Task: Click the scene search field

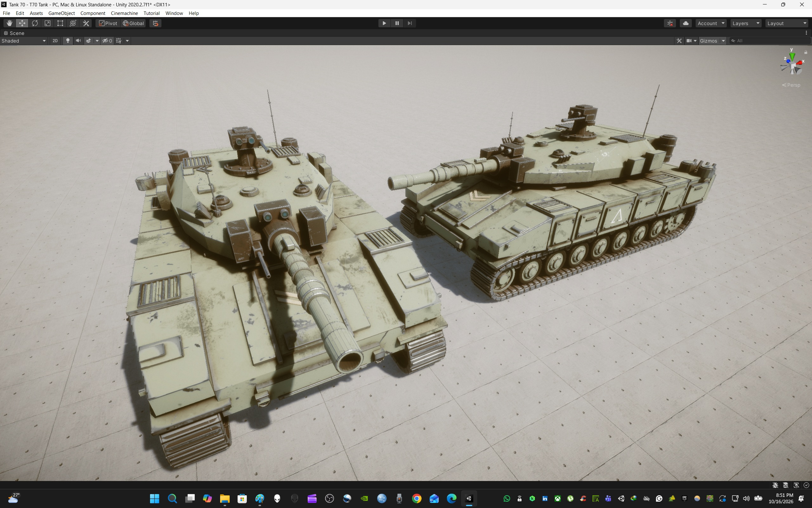Action: coord(770,41)
